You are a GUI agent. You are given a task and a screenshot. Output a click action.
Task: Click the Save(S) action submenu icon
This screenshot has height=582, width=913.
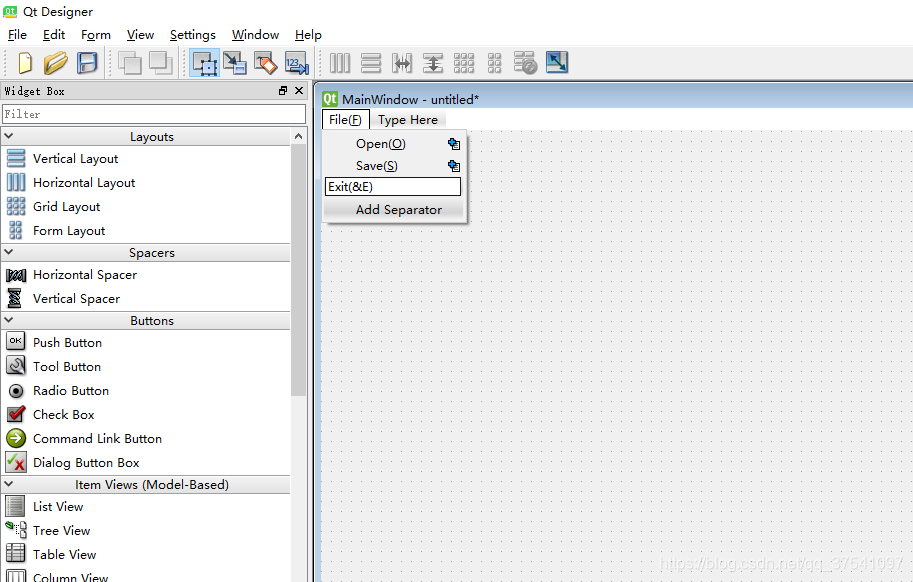[x=454, y=166]
